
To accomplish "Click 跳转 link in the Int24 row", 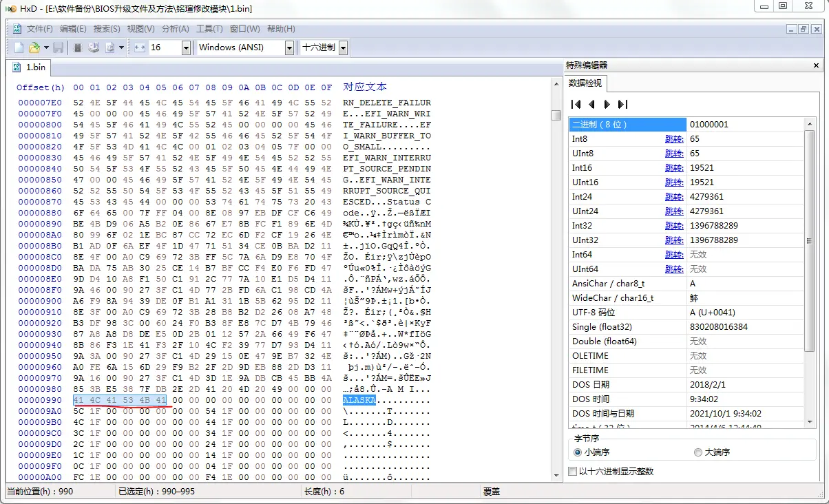I will pos(674,197).
